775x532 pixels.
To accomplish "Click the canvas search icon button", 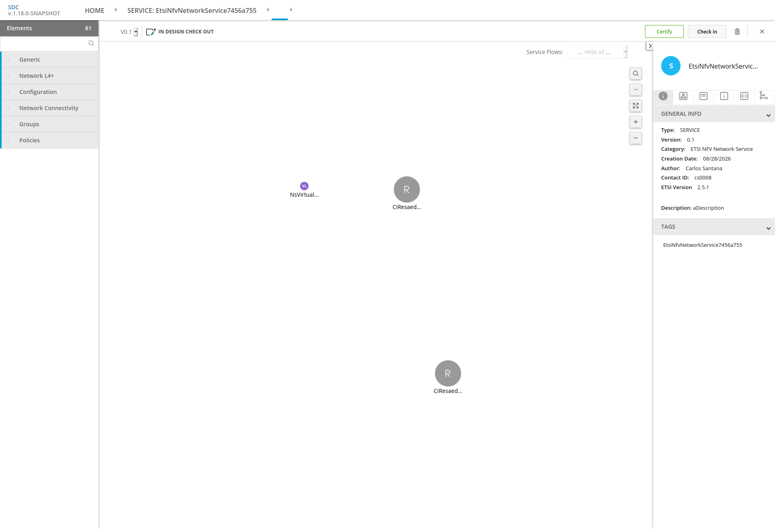I will (x=636, y=73).
